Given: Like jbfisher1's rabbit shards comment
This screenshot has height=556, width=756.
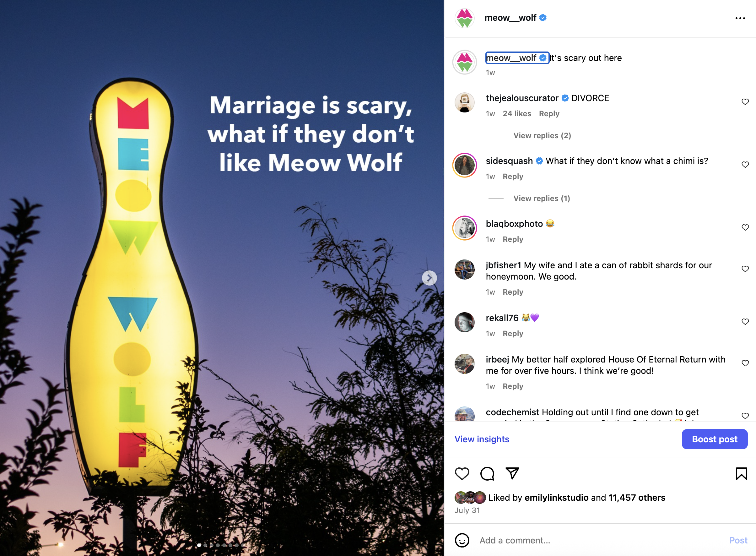Looking at the screenshot, I should [x=745, y=269].
